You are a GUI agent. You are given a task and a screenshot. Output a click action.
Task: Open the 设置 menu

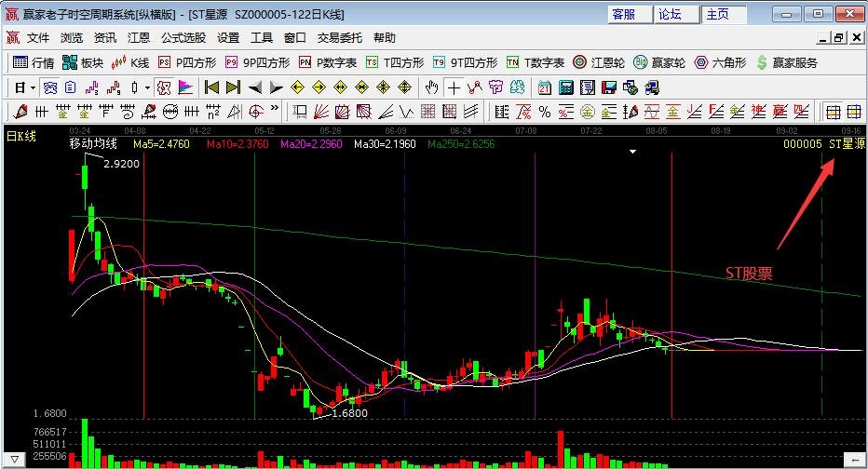pyautogui.click(x=228, y=37)
